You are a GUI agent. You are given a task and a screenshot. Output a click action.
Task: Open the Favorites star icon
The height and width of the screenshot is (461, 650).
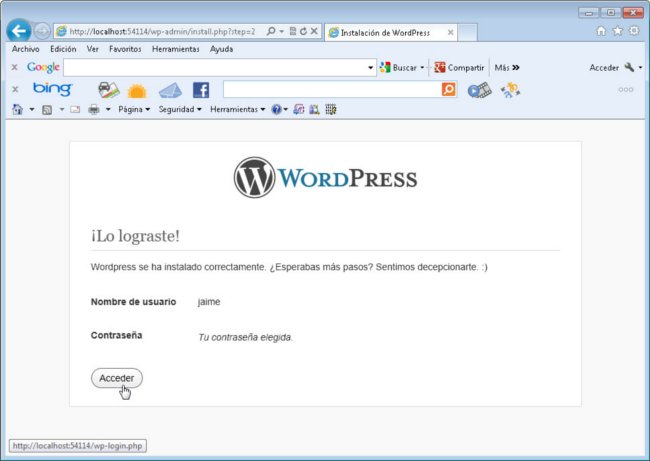pyautogui.click(x=618, y=31)
